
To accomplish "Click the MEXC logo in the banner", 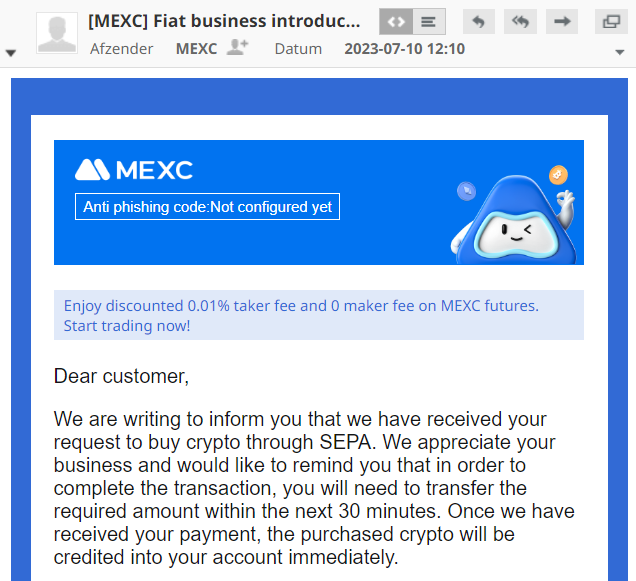I will click(x=134, y=170).
